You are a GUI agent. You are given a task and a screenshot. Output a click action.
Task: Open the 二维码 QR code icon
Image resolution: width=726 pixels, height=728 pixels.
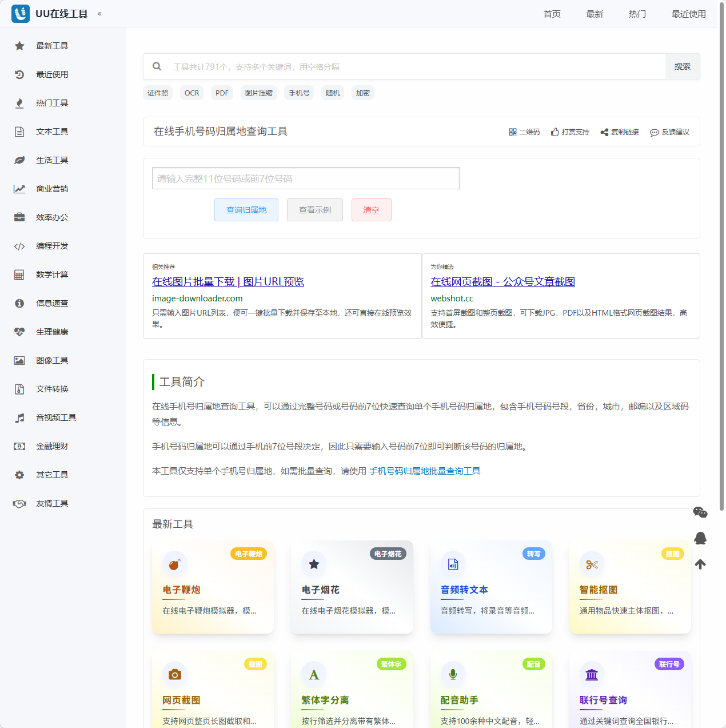tap(513, 132)
